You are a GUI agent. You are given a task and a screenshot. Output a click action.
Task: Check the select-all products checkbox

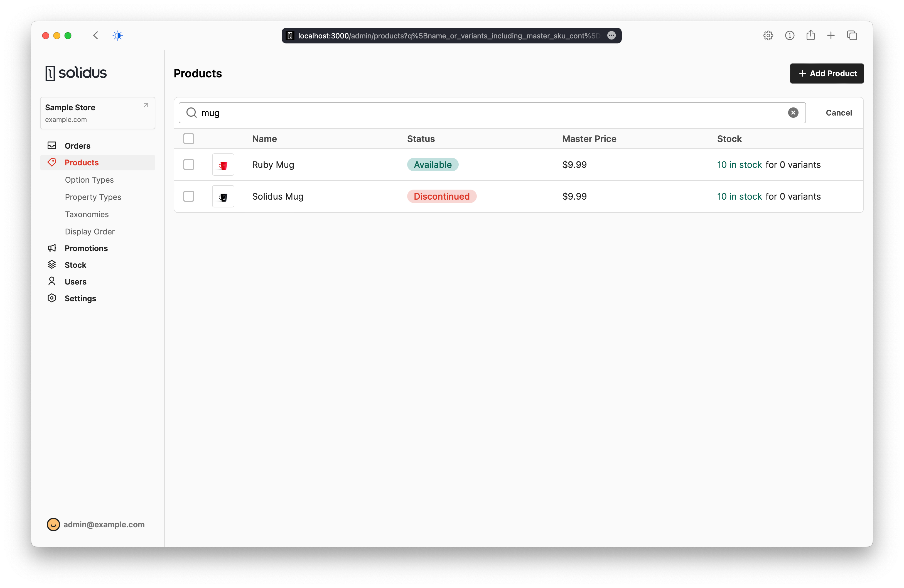coord(189,139)
